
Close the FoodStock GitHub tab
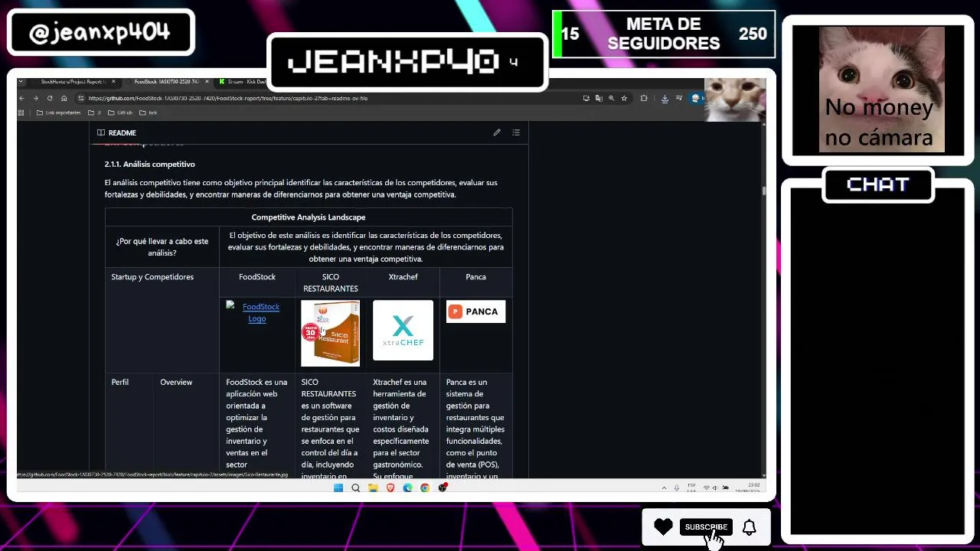(x=207, y=81)
